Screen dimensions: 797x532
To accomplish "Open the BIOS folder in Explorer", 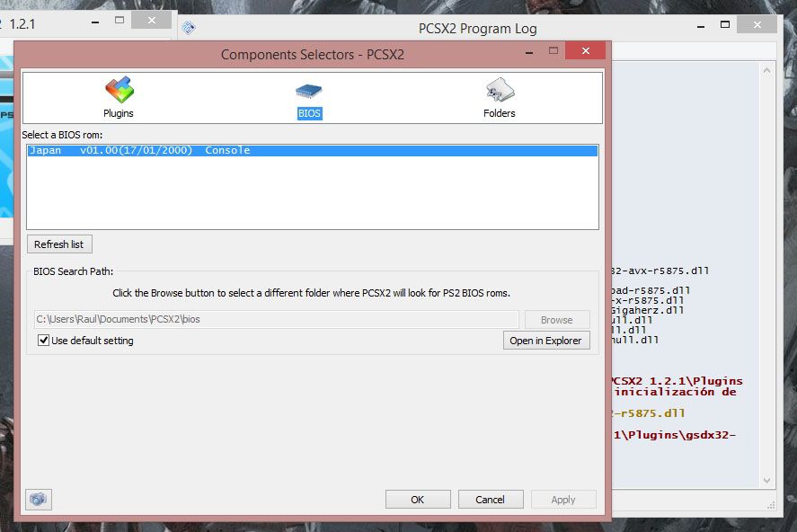I will pos(546,340).
